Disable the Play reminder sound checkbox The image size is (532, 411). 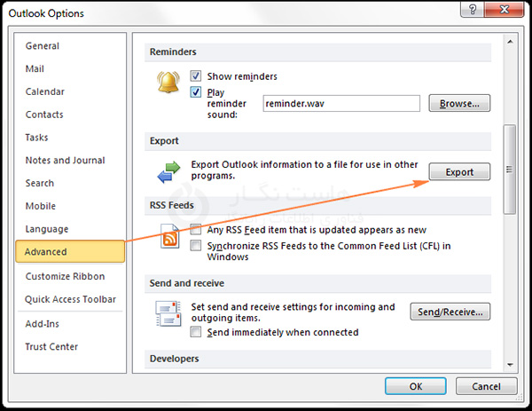coord(196,91)
